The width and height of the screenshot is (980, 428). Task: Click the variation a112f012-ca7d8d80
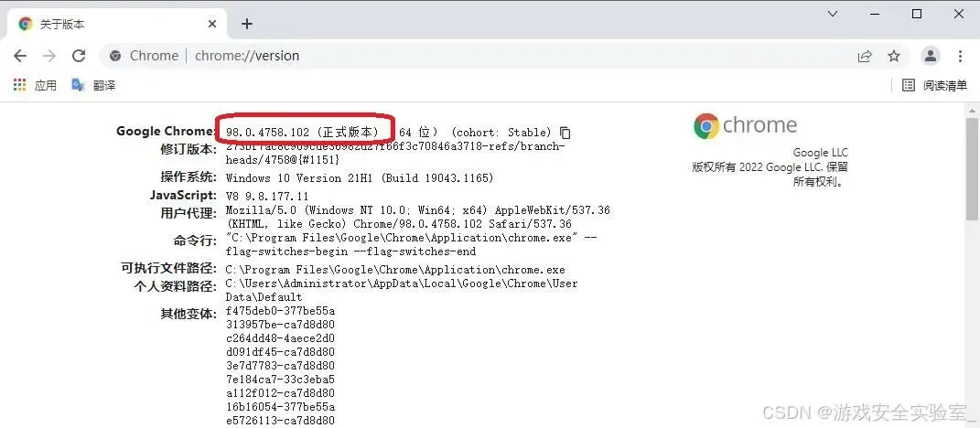280,393
